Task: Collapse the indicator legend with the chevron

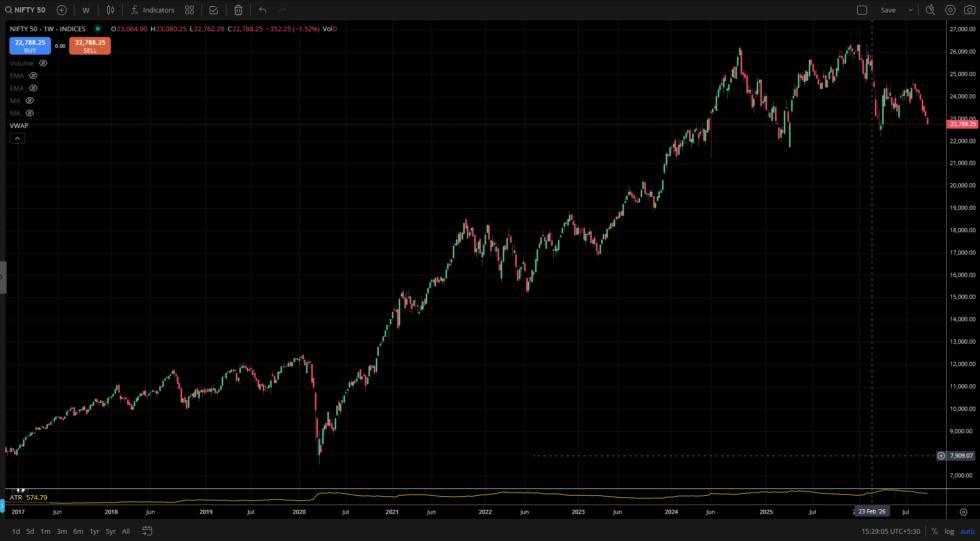Action: [x=17, y=138]
